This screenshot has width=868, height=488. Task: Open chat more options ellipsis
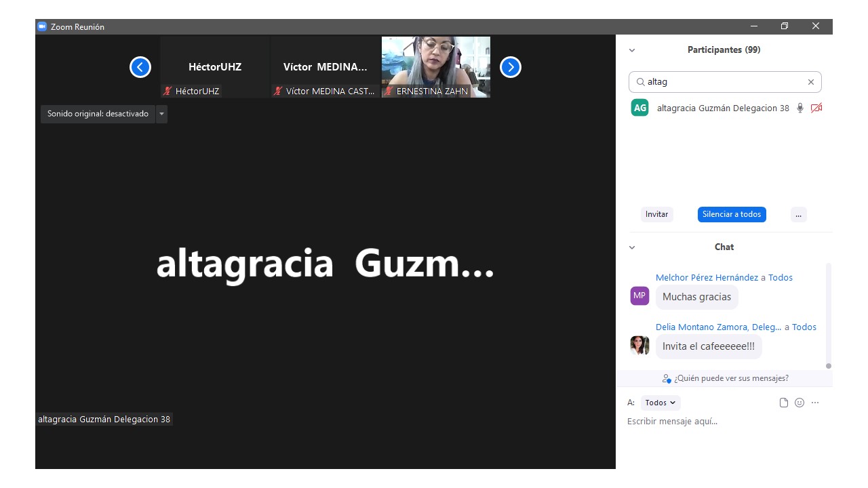[815, 403]
